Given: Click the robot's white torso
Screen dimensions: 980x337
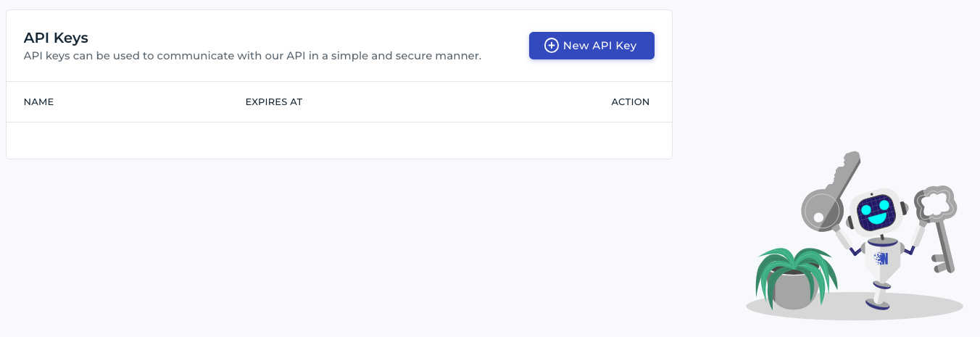Looking at the screenshot, I should 881,262.
